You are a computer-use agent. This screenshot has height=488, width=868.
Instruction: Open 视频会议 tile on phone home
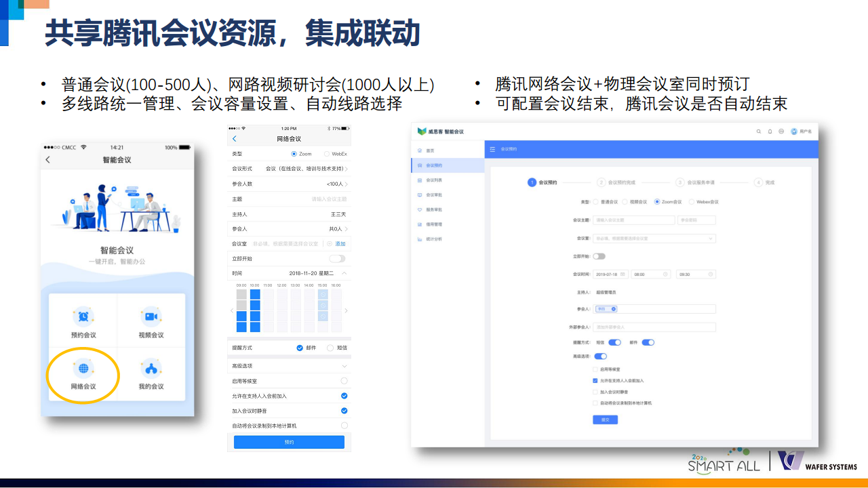(151, 322)
